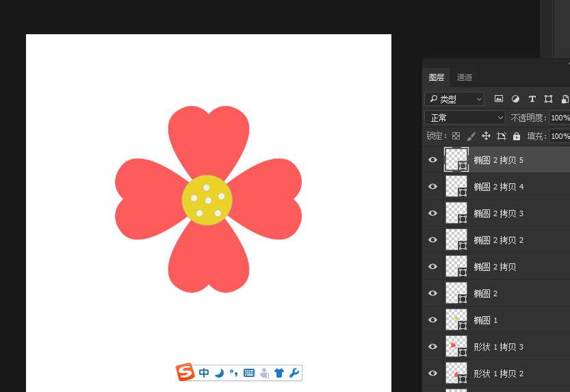Open the 类型 layer filter dropdown

tap(454, 99)
